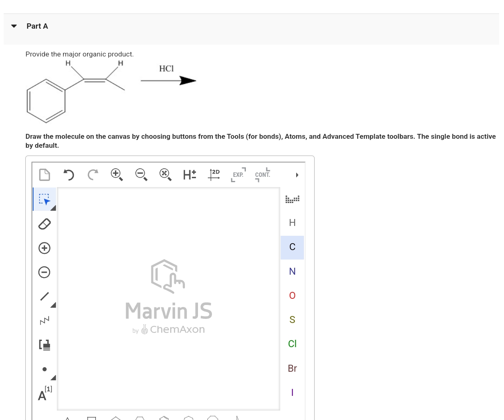Image resolution: width=504 pixels, height=420 pixels.
Task: Click the reset zoom magnifier icon
Action: pos(165,175)
